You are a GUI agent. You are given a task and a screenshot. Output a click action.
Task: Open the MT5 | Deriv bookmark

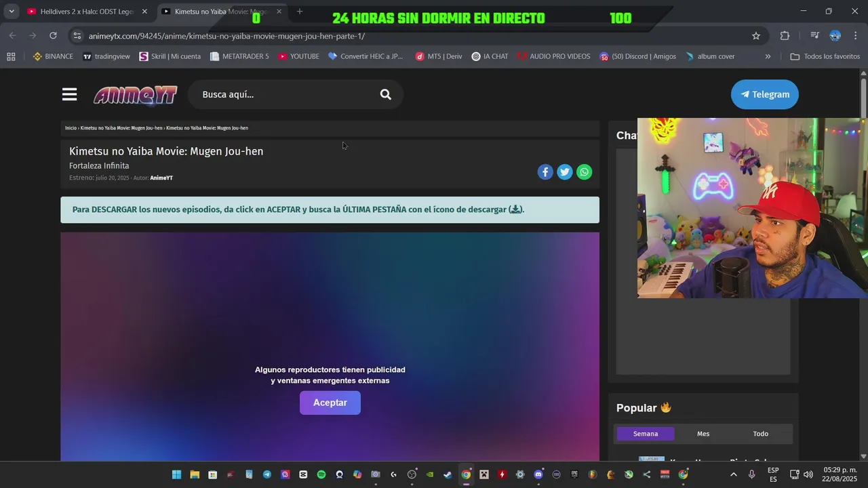click(438, 56)
